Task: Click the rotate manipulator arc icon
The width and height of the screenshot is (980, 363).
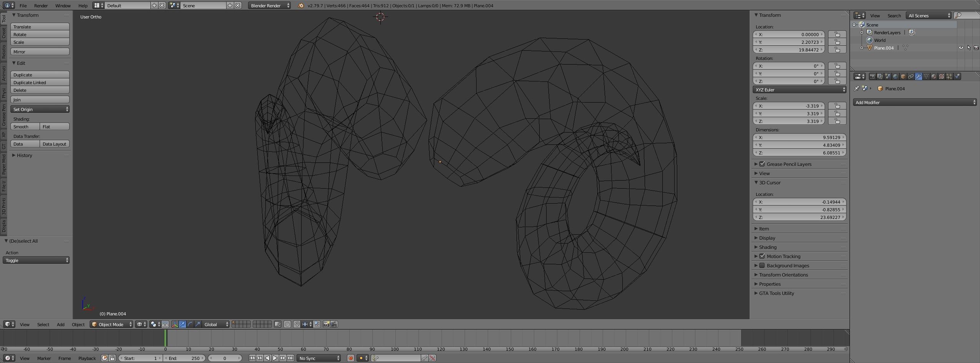Action: 190,325
